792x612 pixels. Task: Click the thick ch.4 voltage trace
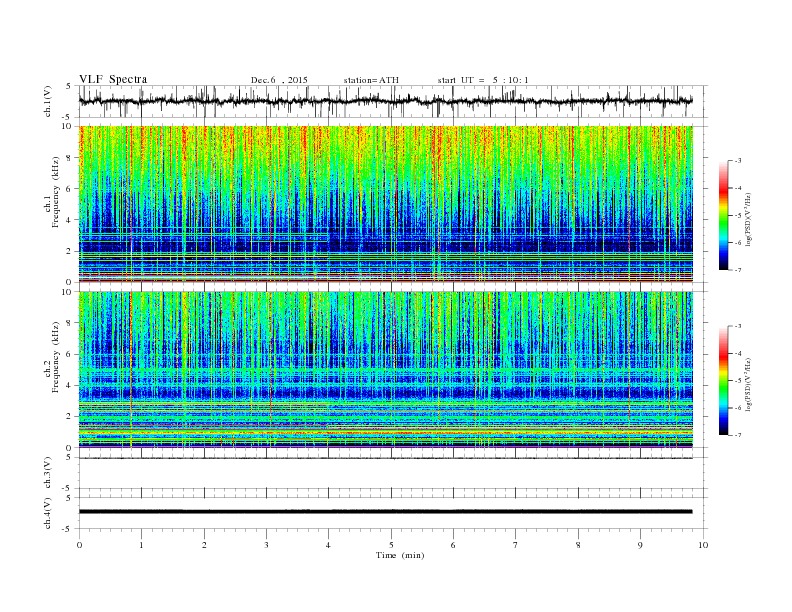point(385,512)
